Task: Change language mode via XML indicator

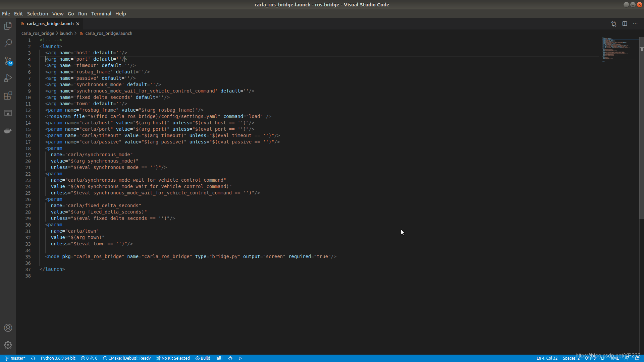Action: pos(614,358)
